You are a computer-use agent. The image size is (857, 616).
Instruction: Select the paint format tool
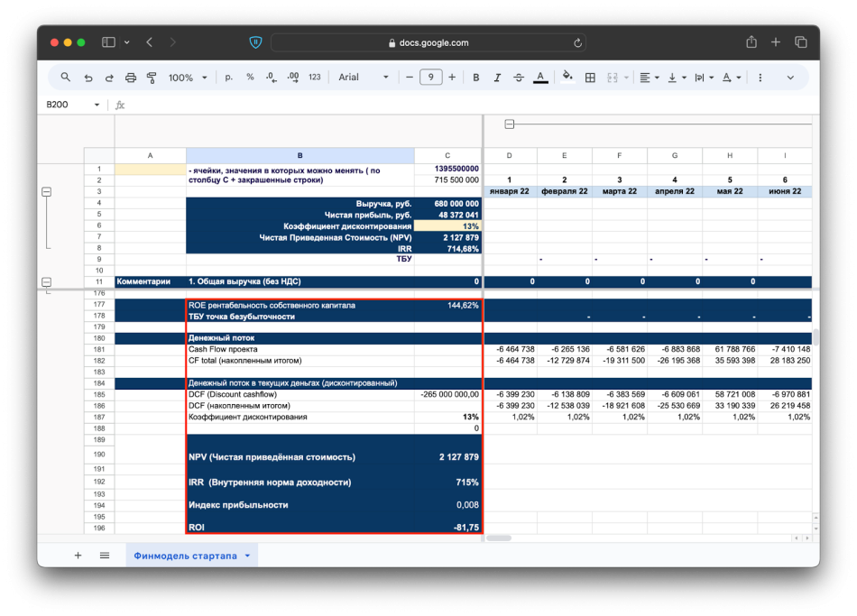point(152,78)
